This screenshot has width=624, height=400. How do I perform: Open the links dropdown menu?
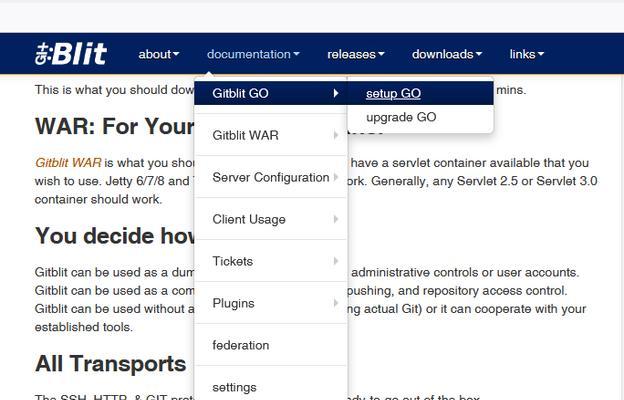(526, 54)
